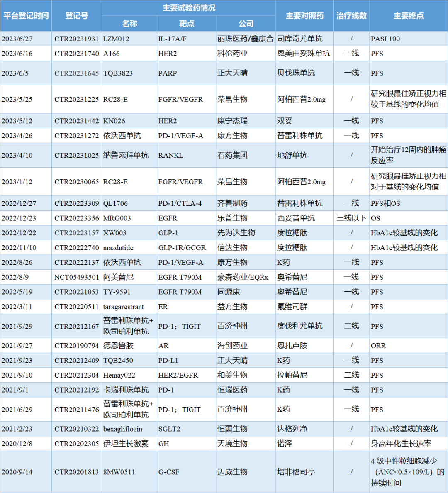
Task: Select the drug name Hemay022
Action: coord(119,376)
